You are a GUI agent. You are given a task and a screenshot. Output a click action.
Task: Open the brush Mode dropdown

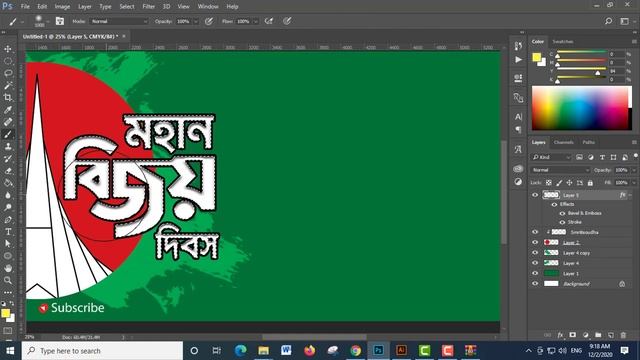119,21
